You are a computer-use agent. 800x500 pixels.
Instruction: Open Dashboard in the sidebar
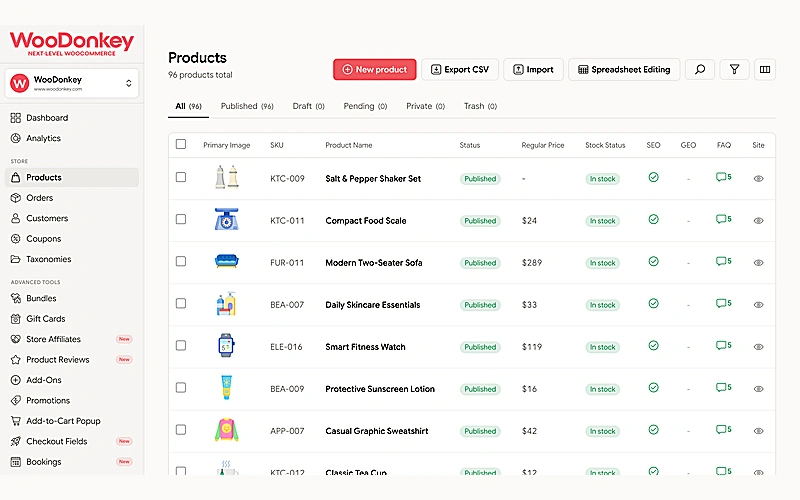click(72, 118)
